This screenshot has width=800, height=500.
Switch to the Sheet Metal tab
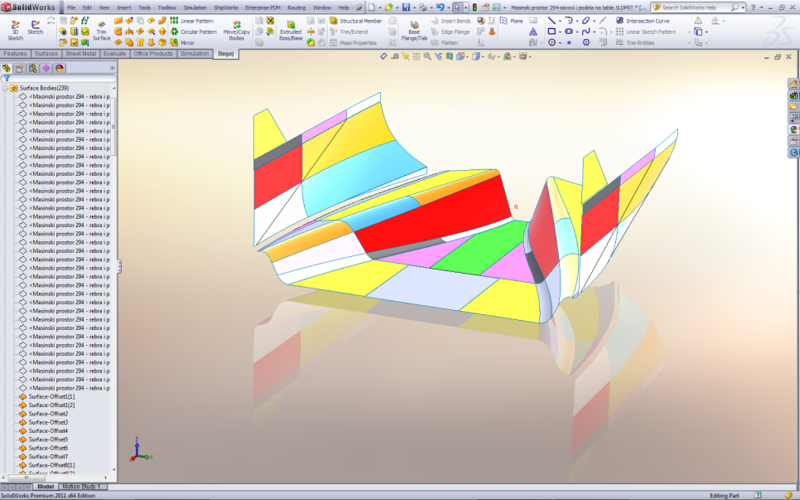click(x=79, y=54)
